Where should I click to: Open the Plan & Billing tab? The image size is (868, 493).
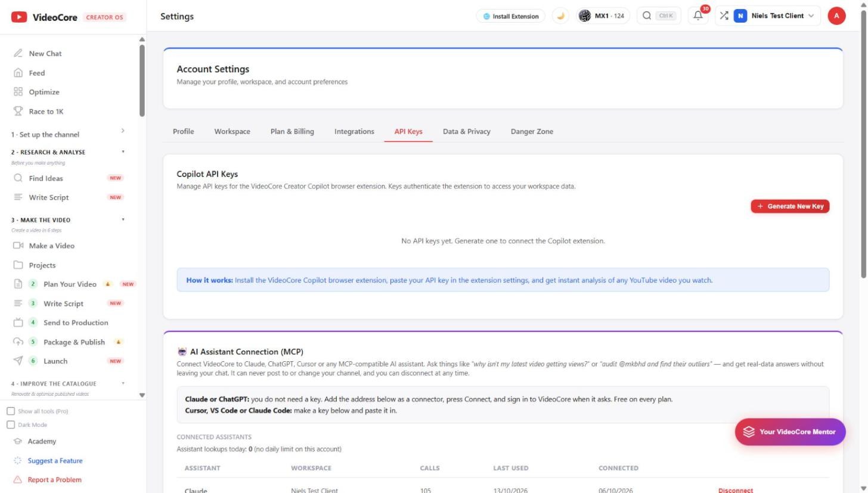tap(292, 132)
